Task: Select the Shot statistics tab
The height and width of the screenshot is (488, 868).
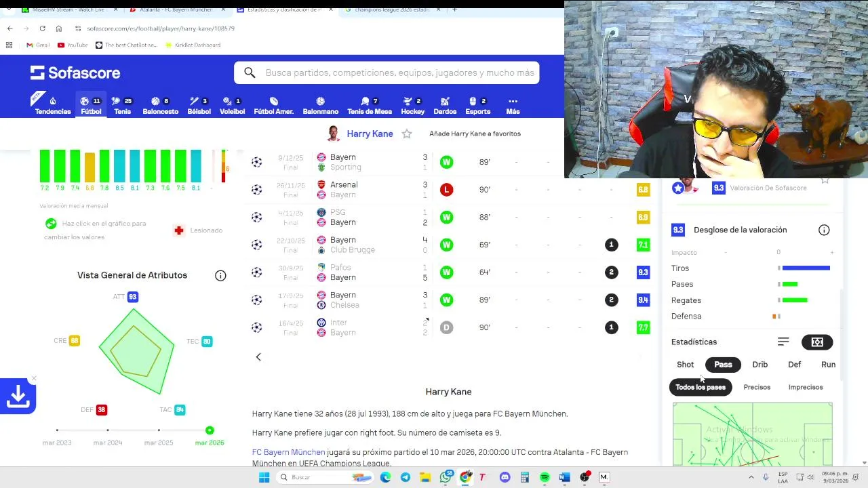Action: (685, 365)
